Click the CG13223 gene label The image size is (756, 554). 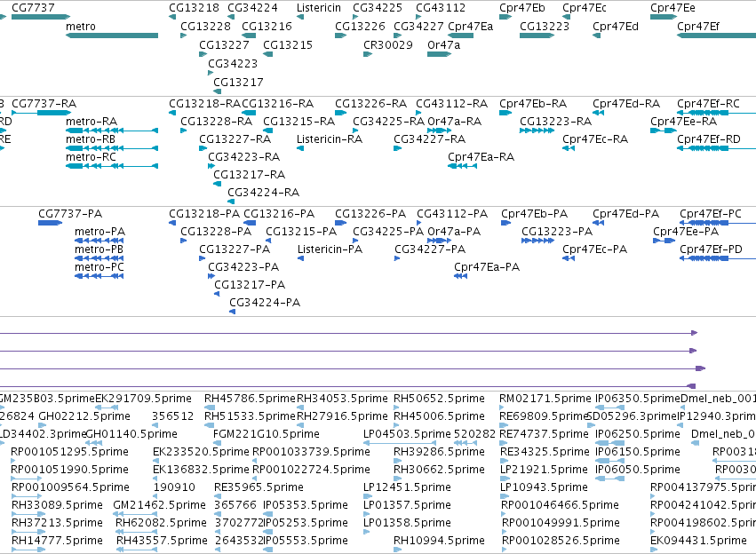(x=545, y=27)
